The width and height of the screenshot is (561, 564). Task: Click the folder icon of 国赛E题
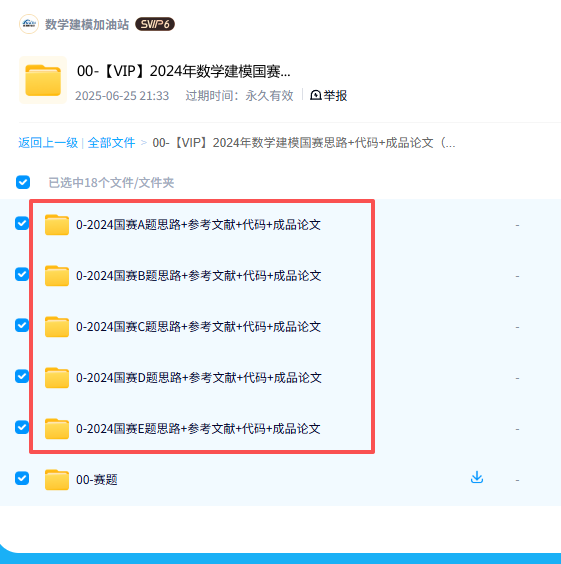click(57, 429)
